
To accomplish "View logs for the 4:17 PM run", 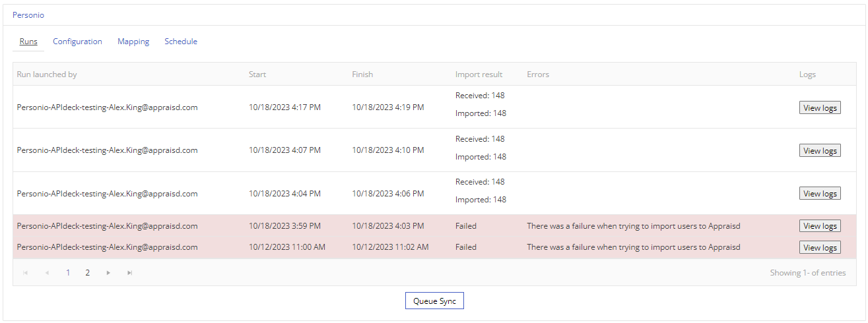I will (820, 108).
